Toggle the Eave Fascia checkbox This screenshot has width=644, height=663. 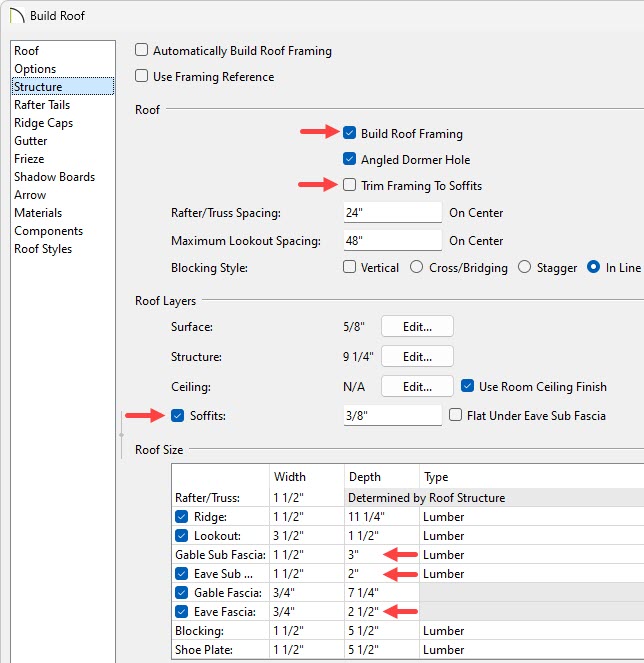coord(181,612)
